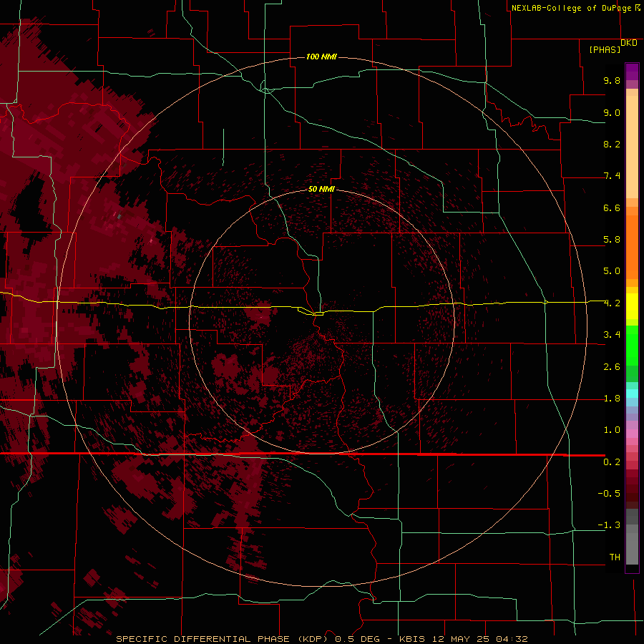Click the 0.5 DEG elevation text
The width and height of the screenshot is (644, 644).
click(357, 639)
